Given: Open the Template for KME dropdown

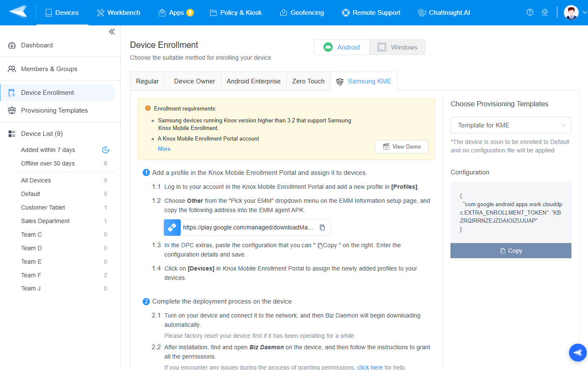Looking at the screenshot, I should coord(511,125).
